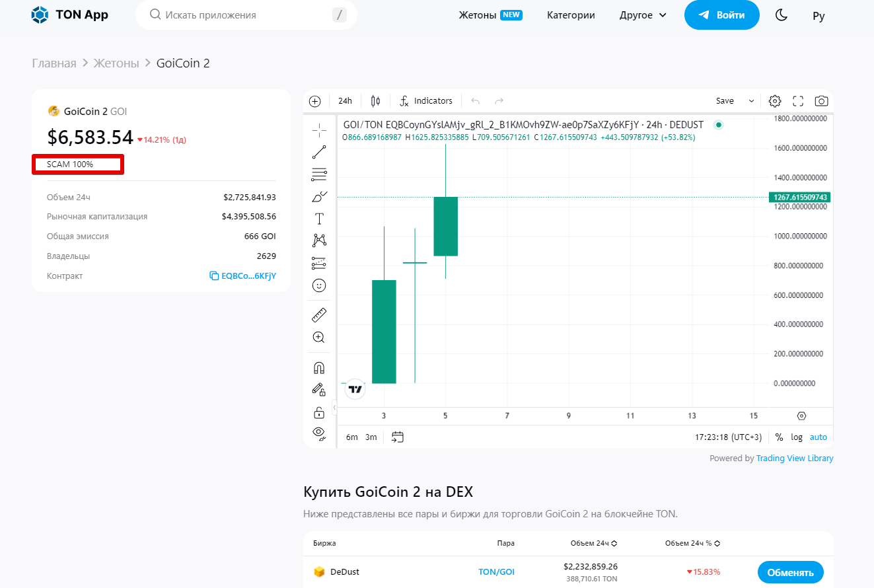Click the 17:23:18 (UTC+3) timezone
This screenshot has height=588, width=874.
tap(729, 437)
